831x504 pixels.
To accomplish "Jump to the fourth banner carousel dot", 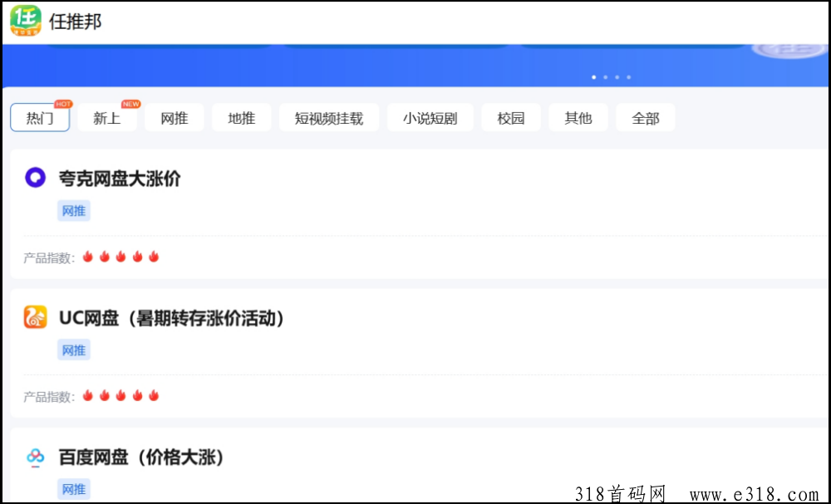I will (628, 77).
